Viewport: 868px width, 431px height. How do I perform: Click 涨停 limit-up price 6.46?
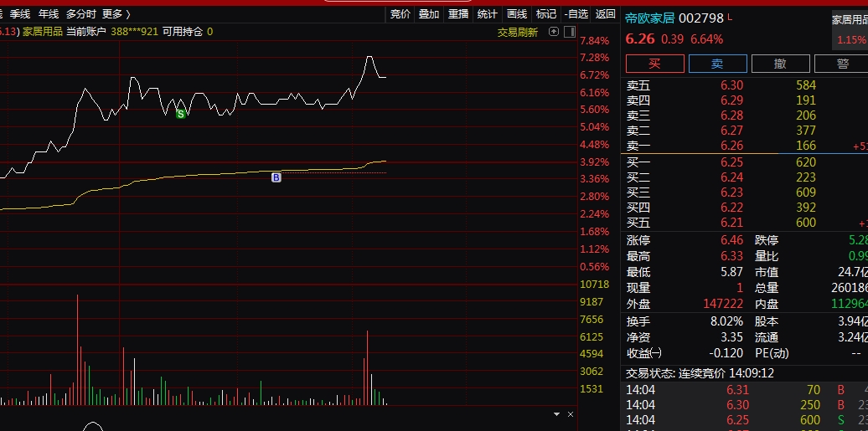pos(731,240)
